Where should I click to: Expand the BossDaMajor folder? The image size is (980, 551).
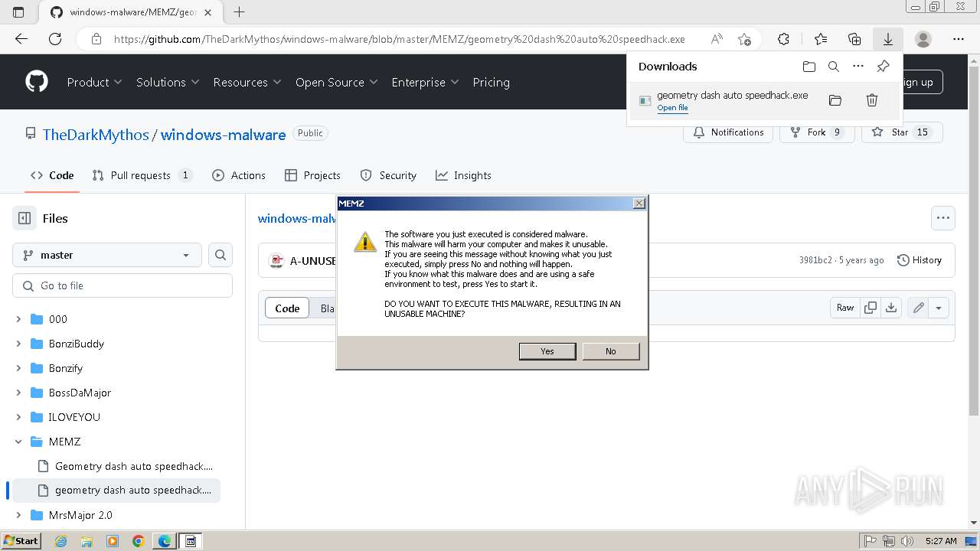pos(19,393)
